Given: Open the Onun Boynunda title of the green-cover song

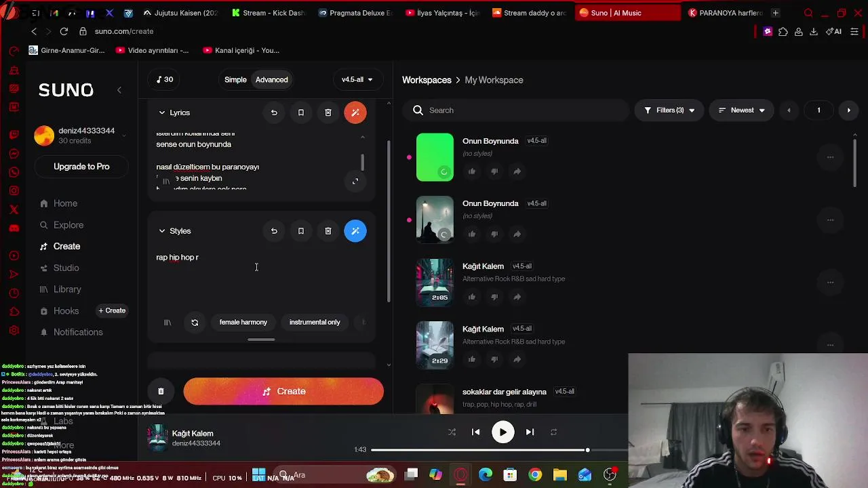Looking at the screenshot, I should [x=490, y=141].
